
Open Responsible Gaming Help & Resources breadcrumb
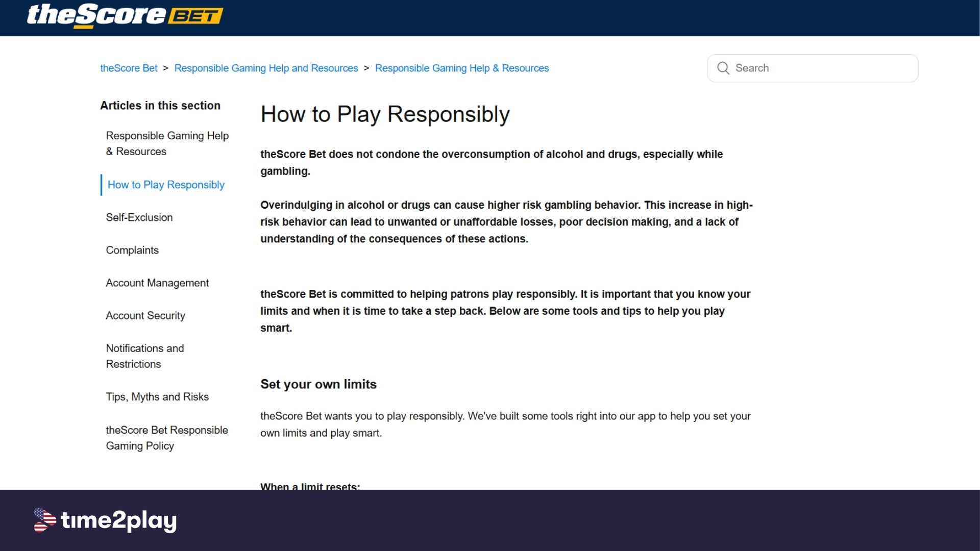pos(462,68)
